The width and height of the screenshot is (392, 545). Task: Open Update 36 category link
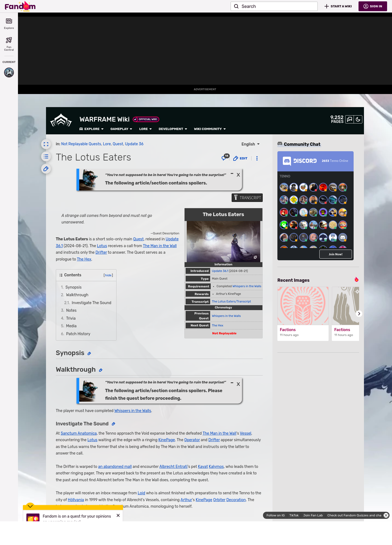134,144
